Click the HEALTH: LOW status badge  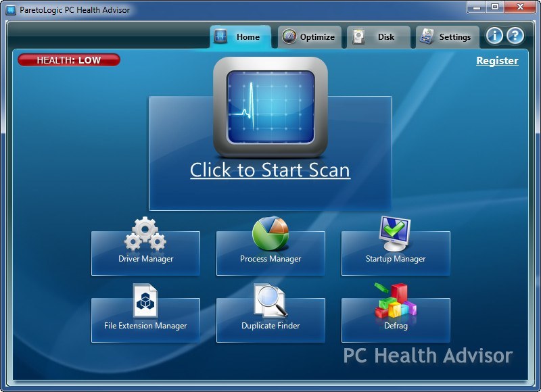(x=68, y=59)
